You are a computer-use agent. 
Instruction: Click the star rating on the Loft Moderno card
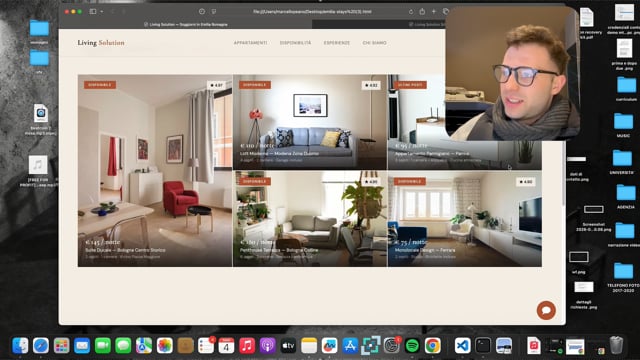click(371, 85)
